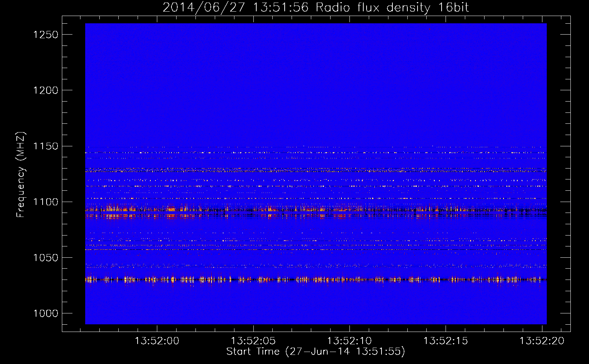Click the 13:52:05 time tick label
Image resolution: width=589 pixels, height=364 pixels.
[253, 341]
